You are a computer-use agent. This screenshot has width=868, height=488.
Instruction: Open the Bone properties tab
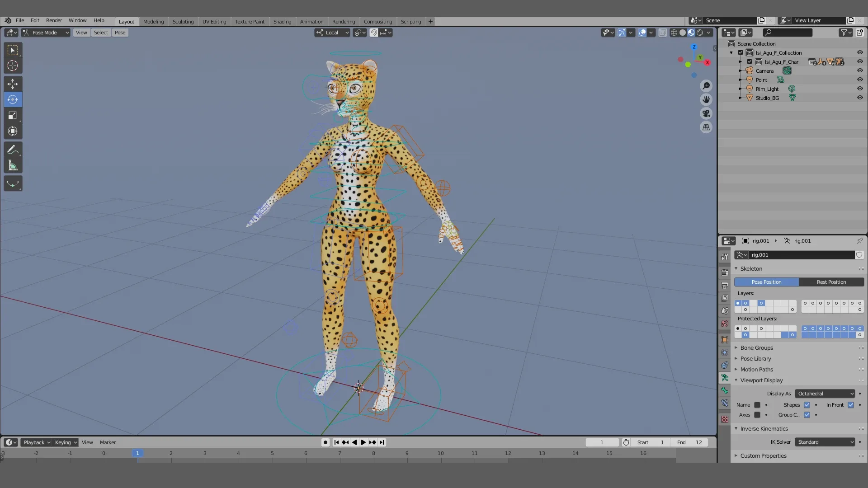click(725, 390)
